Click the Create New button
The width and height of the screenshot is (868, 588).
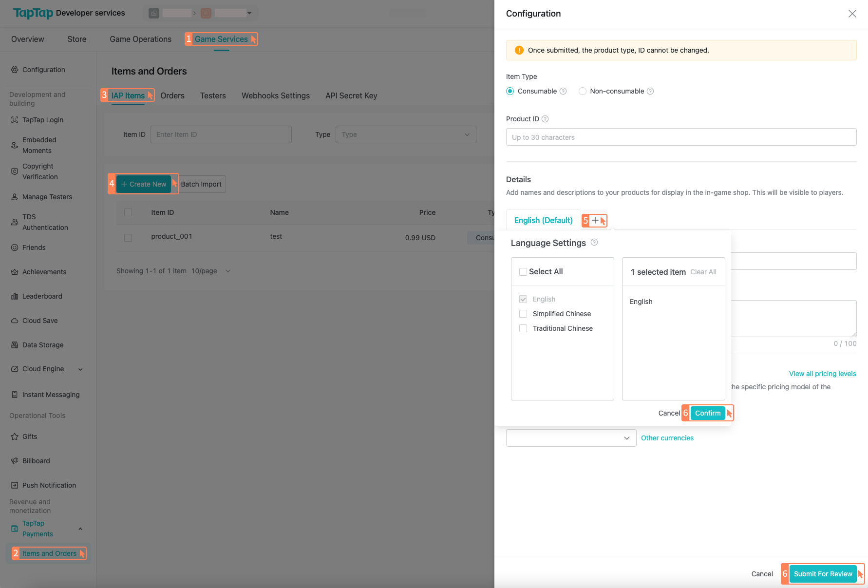pos(144,184)
